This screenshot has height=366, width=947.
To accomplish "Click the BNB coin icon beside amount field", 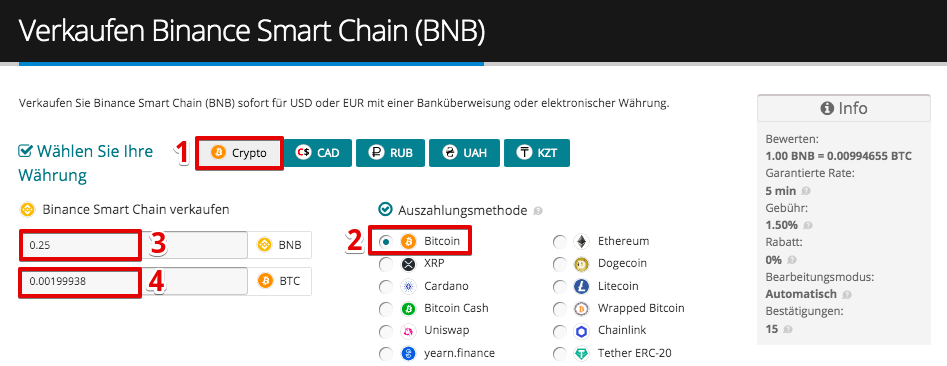I will 263,245.
